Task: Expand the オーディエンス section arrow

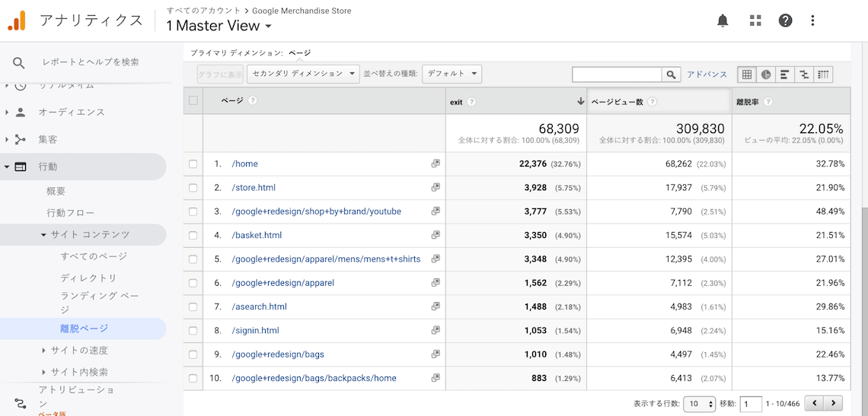Action: [7, 113]
